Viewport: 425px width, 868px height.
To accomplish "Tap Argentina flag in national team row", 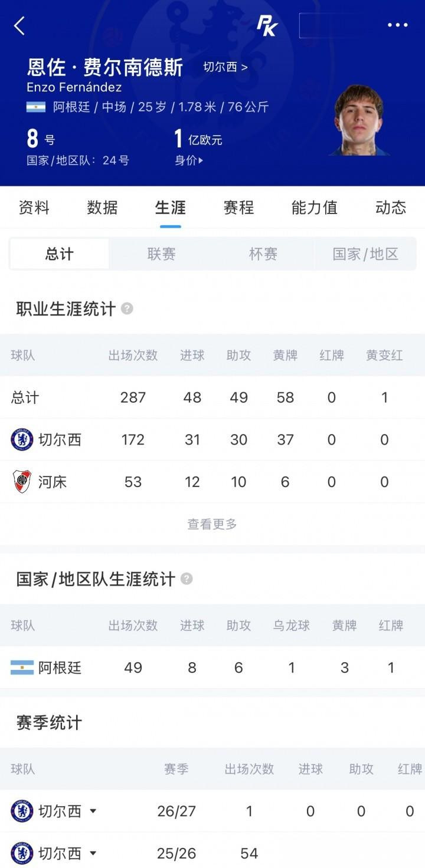I will pyautogui.click(x=22, y=668).
